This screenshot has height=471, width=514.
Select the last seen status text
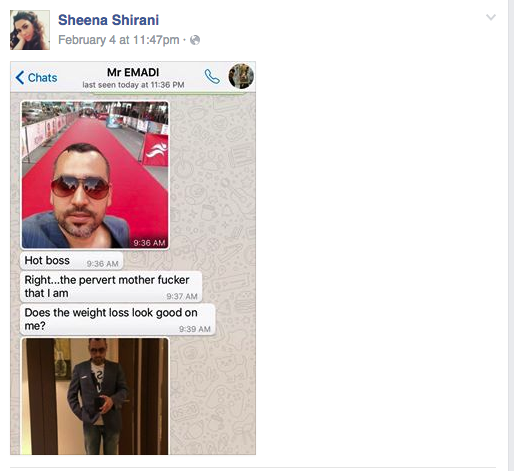133,85
